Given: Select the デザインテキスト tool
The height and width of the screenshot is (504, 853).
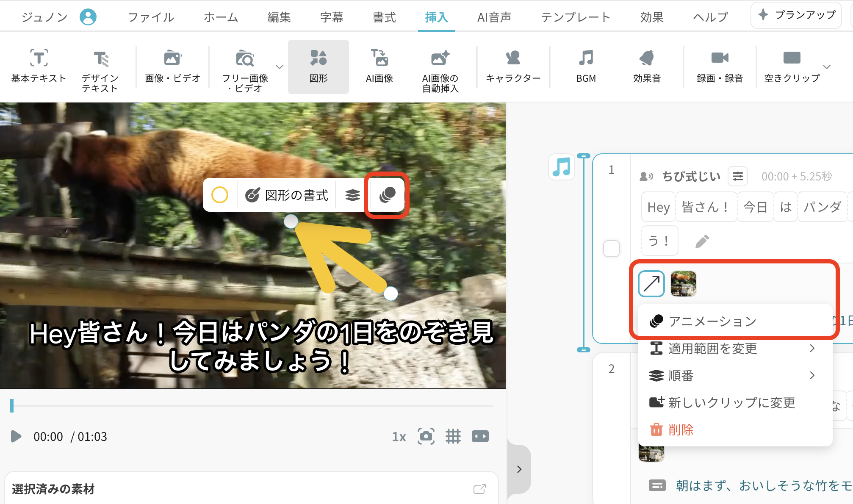Looking at the screenshot, I should click(100, 70).
